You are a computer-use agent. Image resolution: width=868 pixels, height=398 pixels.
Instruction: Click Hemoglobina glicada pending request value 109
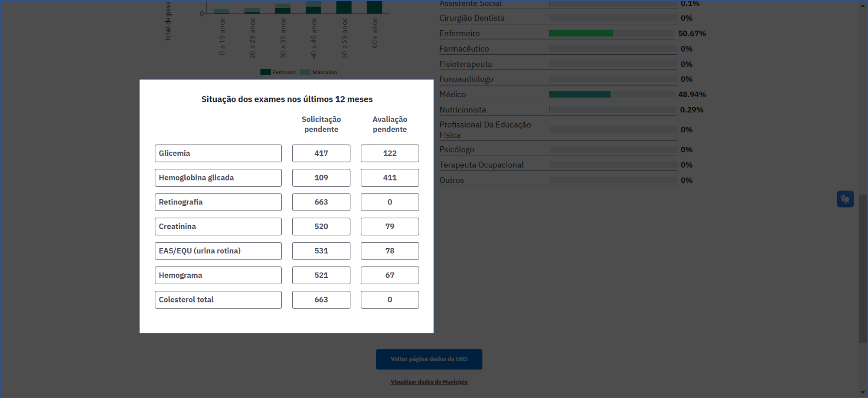321,178
